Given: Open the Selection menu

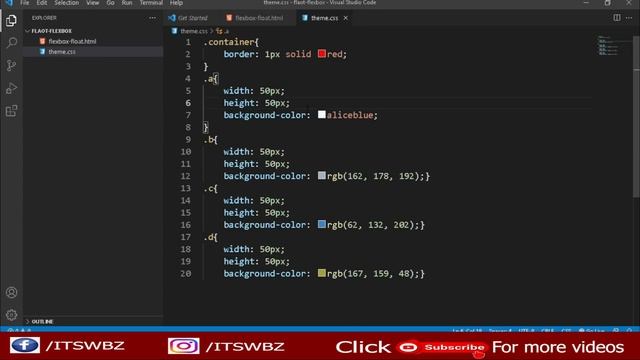Looking at the screenshot, I should [67, 3].
